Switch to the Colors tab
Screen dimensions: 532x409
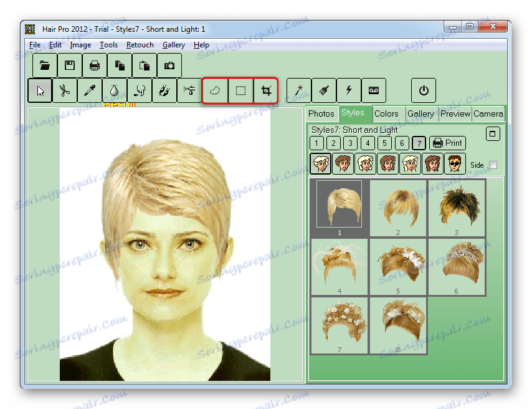point(386,113)
